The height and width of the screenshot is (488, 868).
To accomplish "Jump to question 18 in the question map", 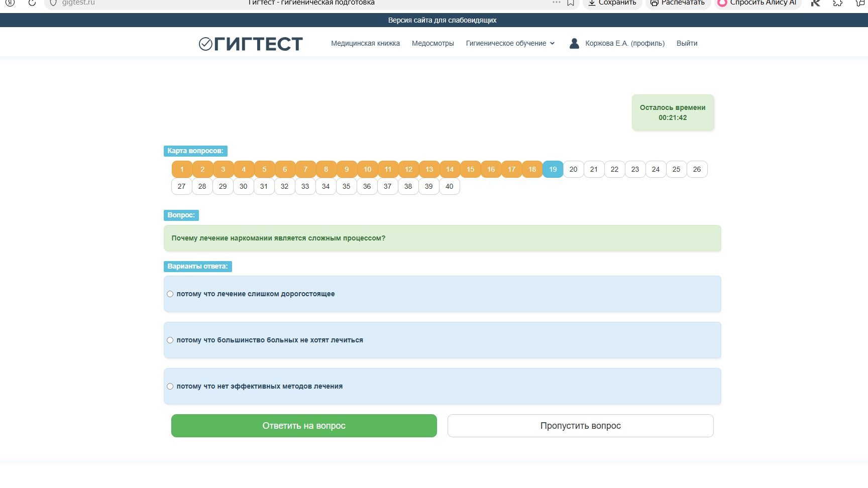I will click(532, 169).
